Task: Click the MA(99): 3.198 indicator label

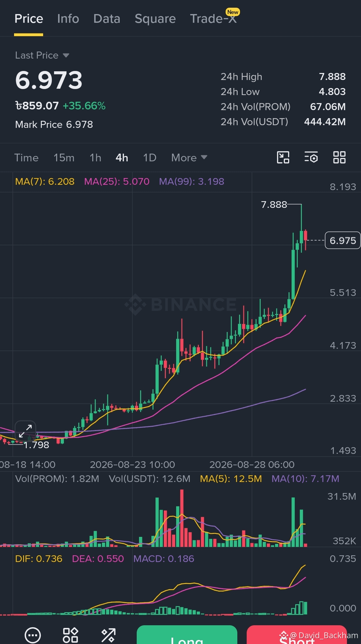Action: point(192,181)
